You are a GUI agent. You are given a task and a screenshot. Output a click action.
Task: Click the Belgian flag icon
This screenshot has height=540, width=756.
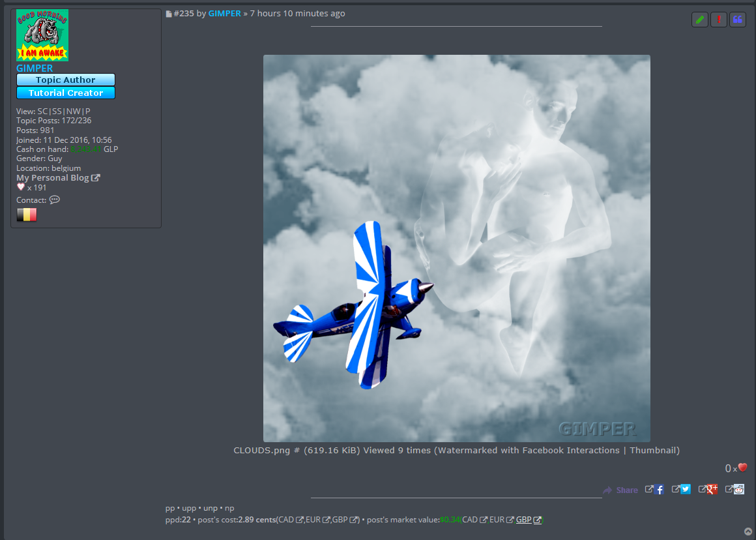point(27,215)
